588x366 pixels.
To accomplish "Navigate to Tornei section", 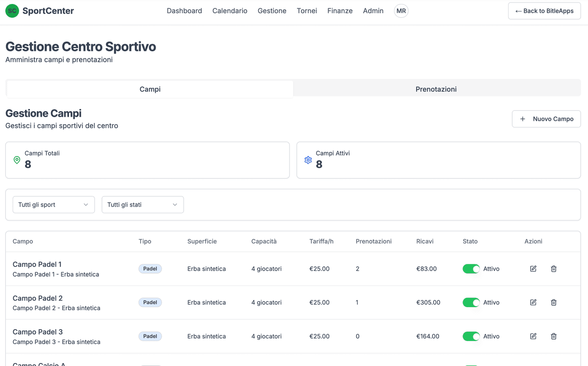I will tap(307, 11).
